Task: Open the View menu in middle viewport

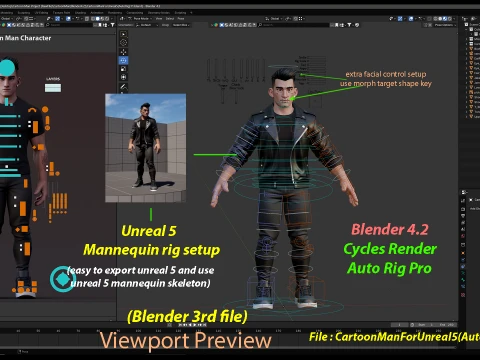Action: coord(159,19)
